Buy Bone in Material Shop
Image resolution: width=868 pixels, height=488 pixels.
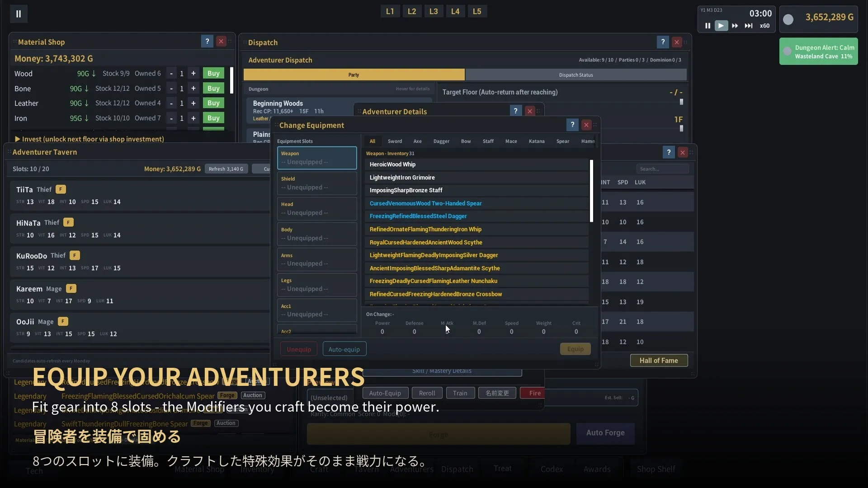click(x=213, y=88)
